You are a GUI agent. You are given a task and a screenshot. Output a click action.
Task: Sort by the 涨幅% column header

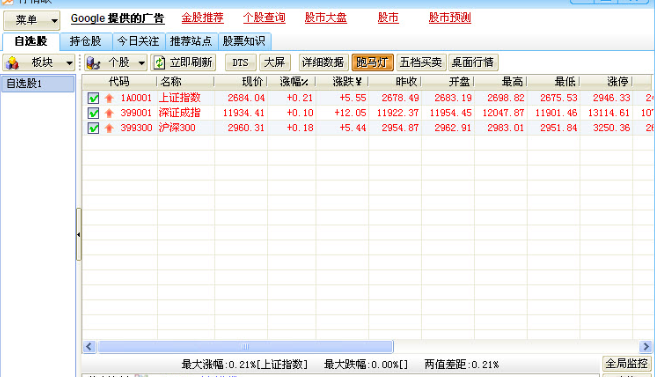292,82
